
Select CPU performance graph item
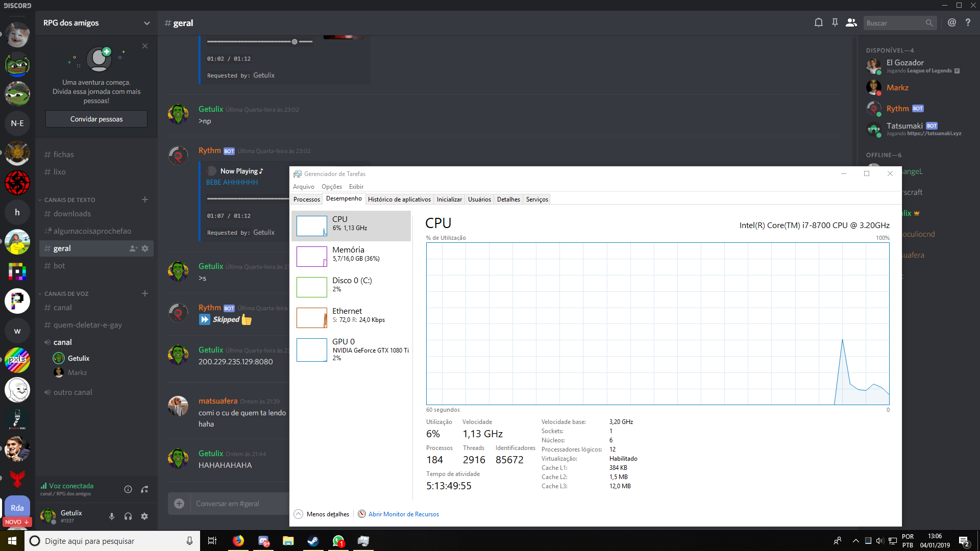click(x=351, y=226)
